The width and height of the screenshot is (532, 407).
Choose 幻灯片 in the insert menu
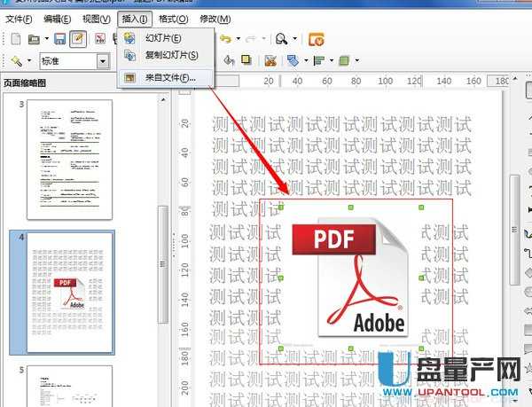(163, 38)
